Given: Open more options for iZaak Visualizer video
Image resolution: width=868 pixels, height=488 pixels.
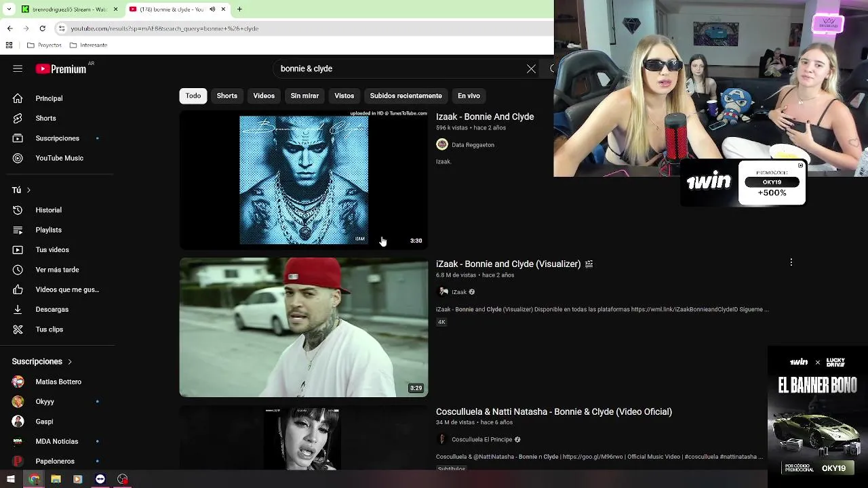Looking at the screenshot, I should coord(791,262).
